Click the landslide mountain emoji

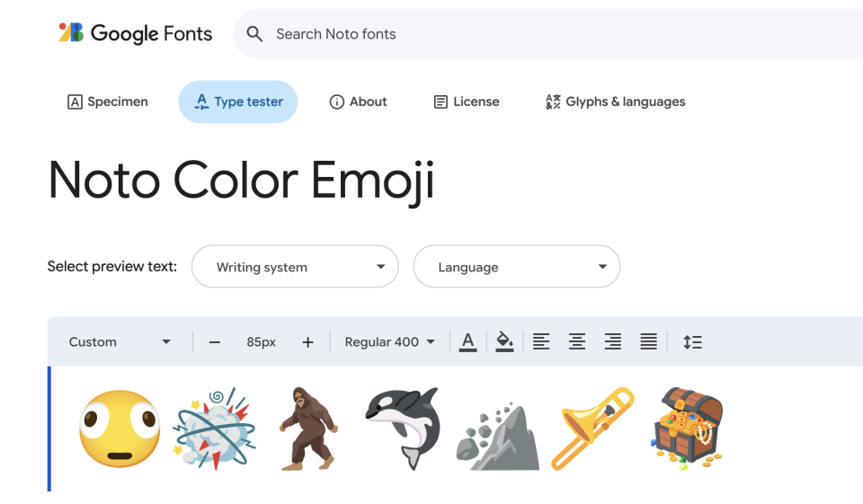pos(498,437)
